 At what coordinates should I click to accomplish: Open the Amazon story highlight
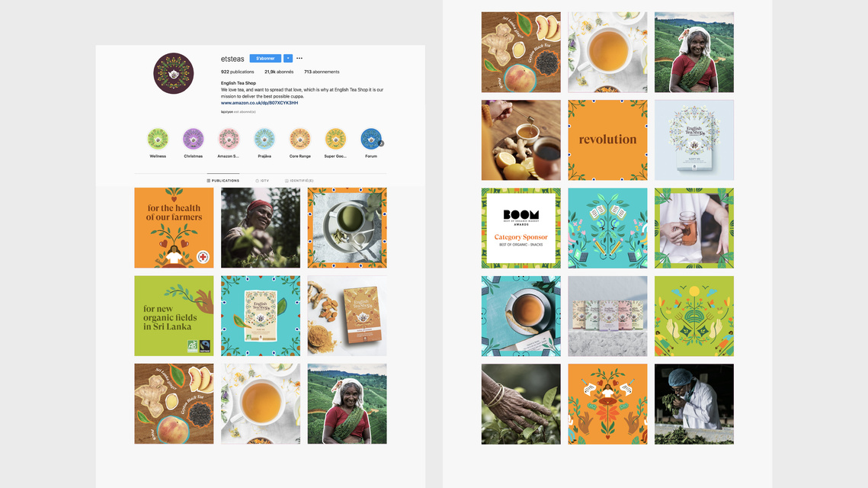pos(229,139)
